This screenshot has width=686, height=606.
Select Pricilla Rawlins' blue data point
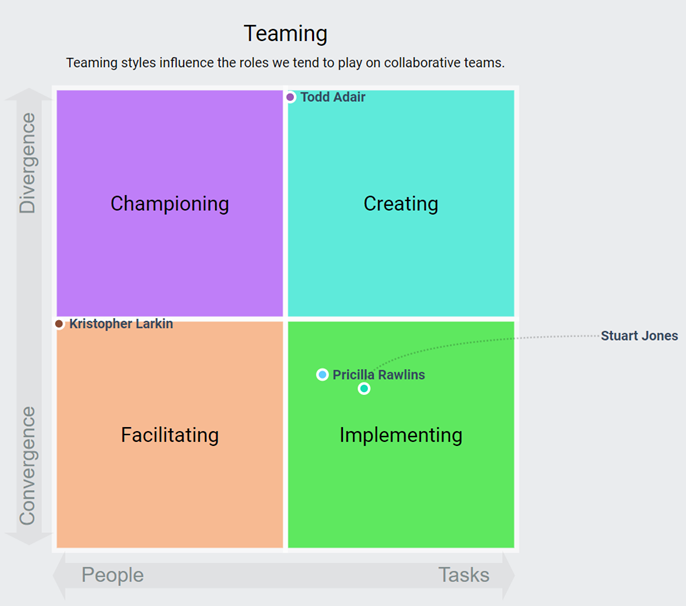tap(322, 375)
